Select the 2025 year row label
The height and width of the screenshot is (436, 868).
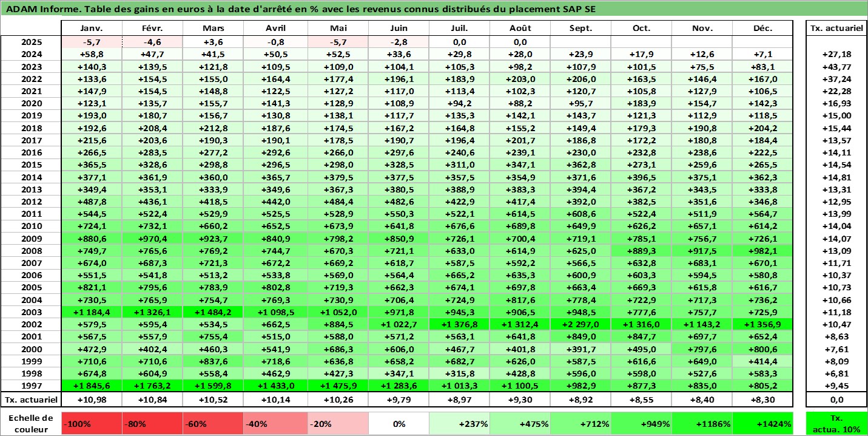[x=31, y=42]
